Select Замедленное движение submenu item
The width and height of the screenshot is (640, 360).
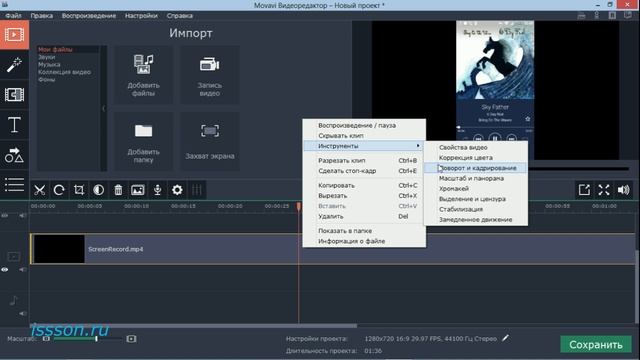point(476,220)
